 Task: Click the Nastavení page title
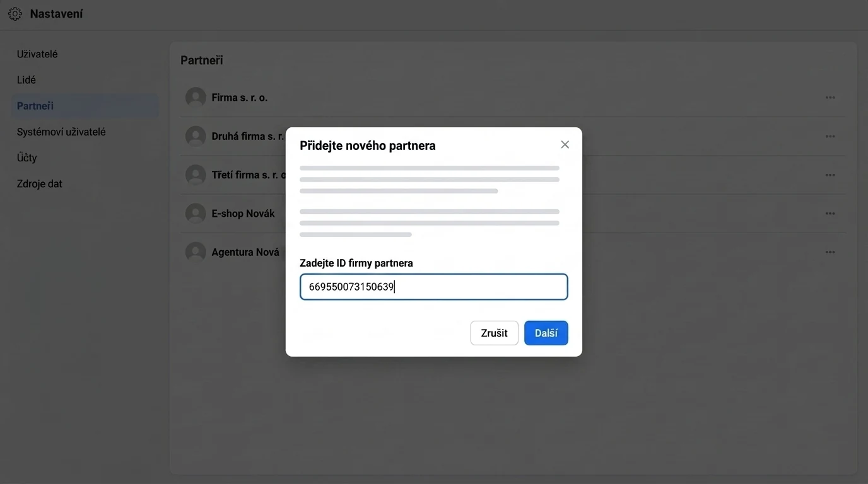pyautogui.click(x=56, y=14)
